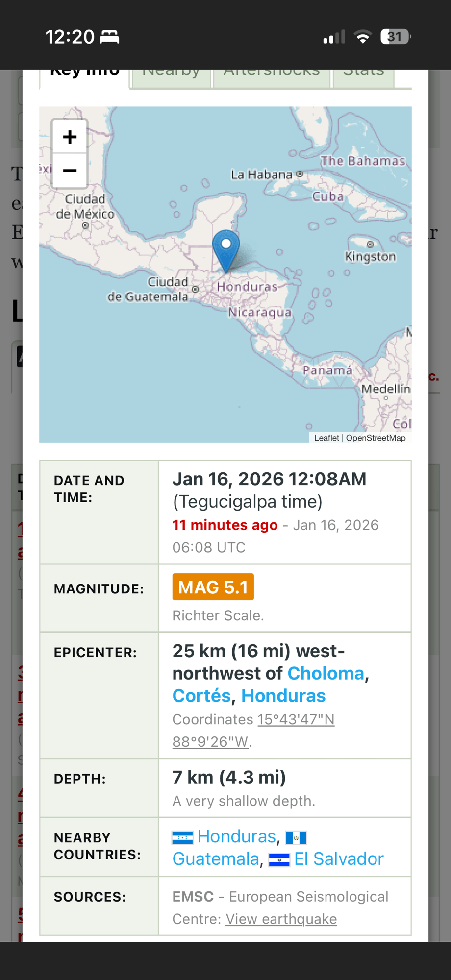Tap the battery indicator in status bar
This screenshot has height=980, width=451.
point(395,37)
